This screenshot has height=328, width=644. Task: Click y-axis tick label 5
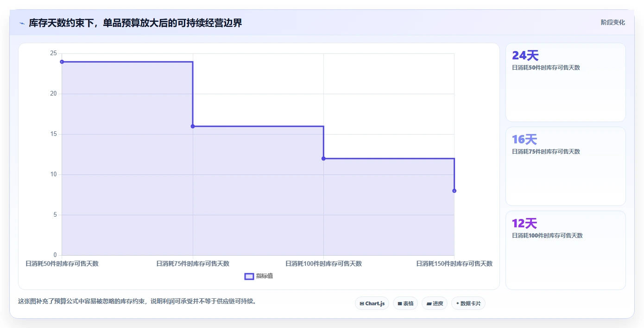coord(55,215)
